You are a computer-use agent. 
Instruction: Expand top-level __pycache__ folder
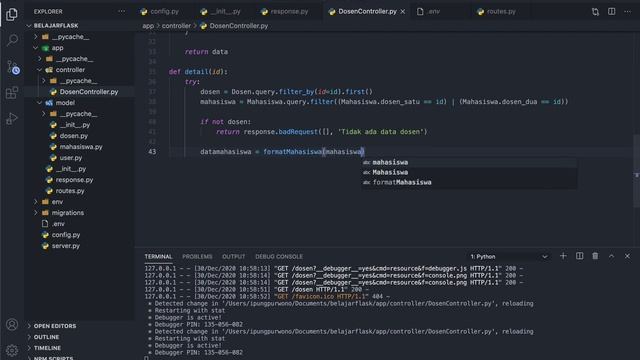coord(70,37)
